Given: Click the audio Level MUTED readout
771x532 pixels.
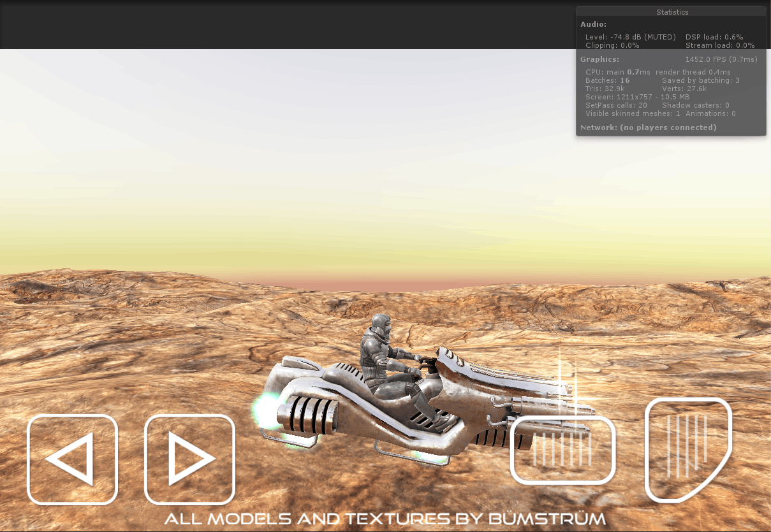Looking at the screenshot, I should (630, 37).
